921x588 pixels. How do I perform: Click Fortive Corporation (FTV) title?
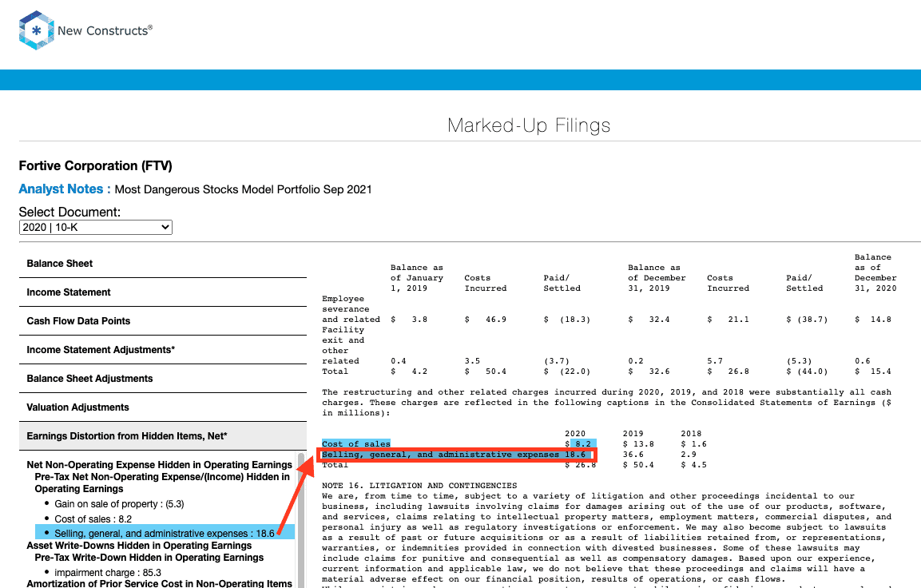click(x=95, y=165)
